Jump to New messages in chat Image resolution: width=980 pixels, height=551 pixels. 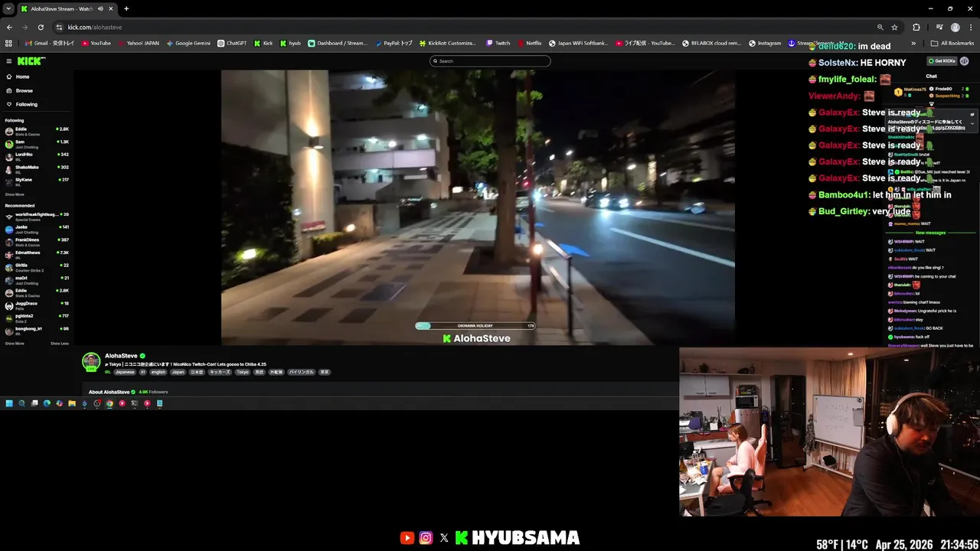pos(931,233)
